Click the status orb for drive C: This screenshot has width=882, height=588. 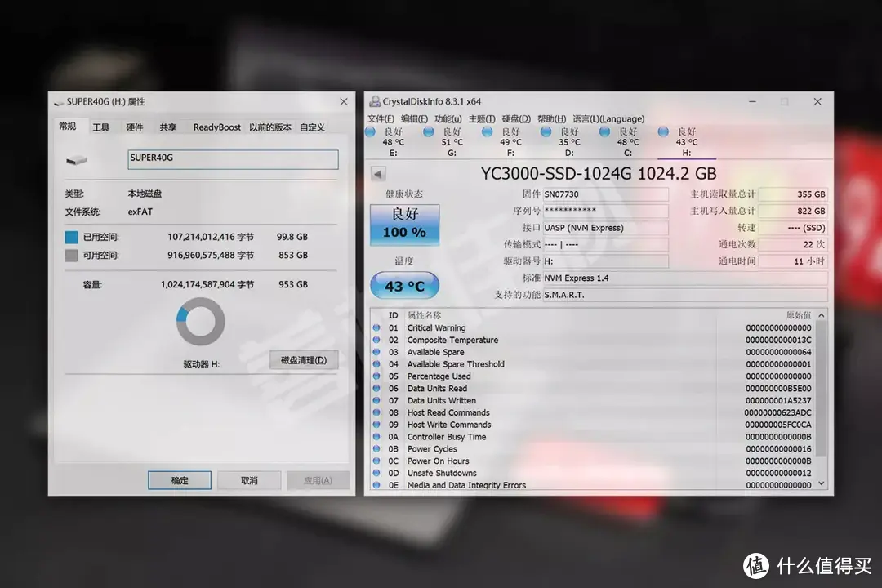tap(604, 131)
